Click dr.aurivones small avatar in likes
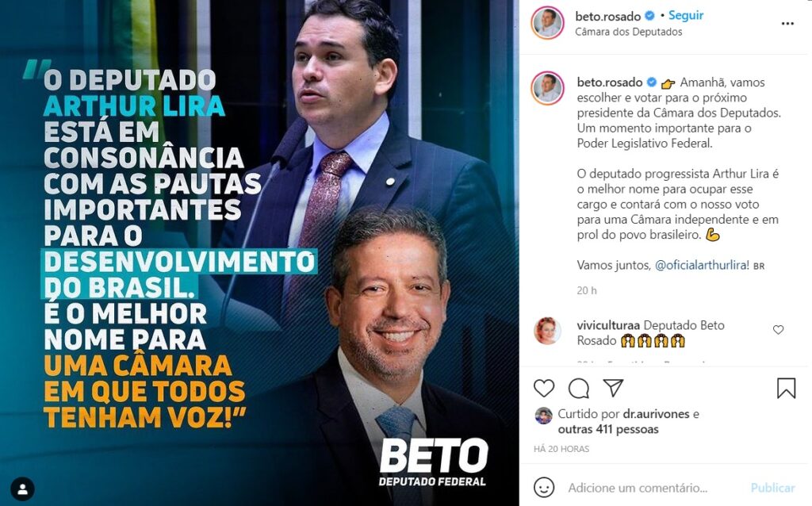The height and width of the screenshot is (506, 812). click(543, 416)
